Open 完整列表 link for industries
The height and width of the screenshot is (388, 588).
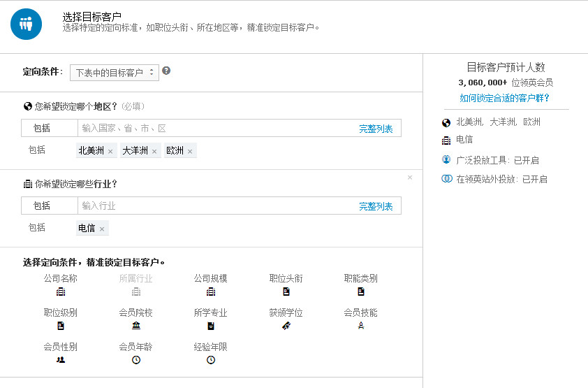point(376,206)
